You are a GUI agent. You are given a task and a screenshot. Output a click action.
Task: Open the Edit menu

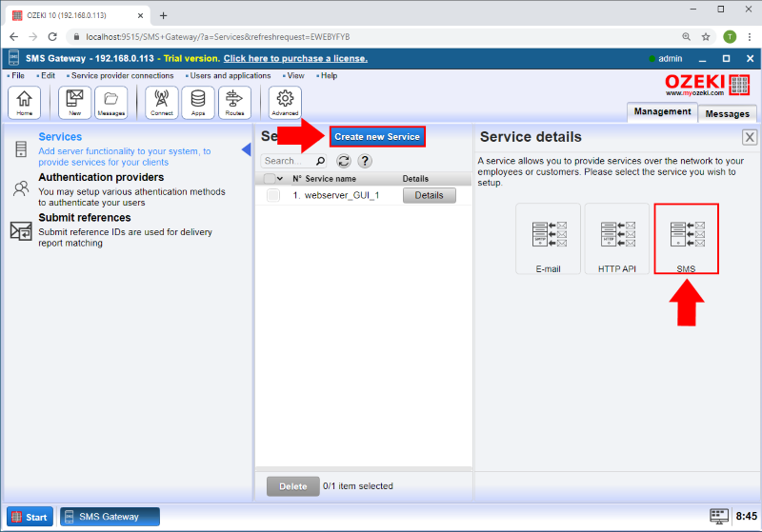[48, 76]
